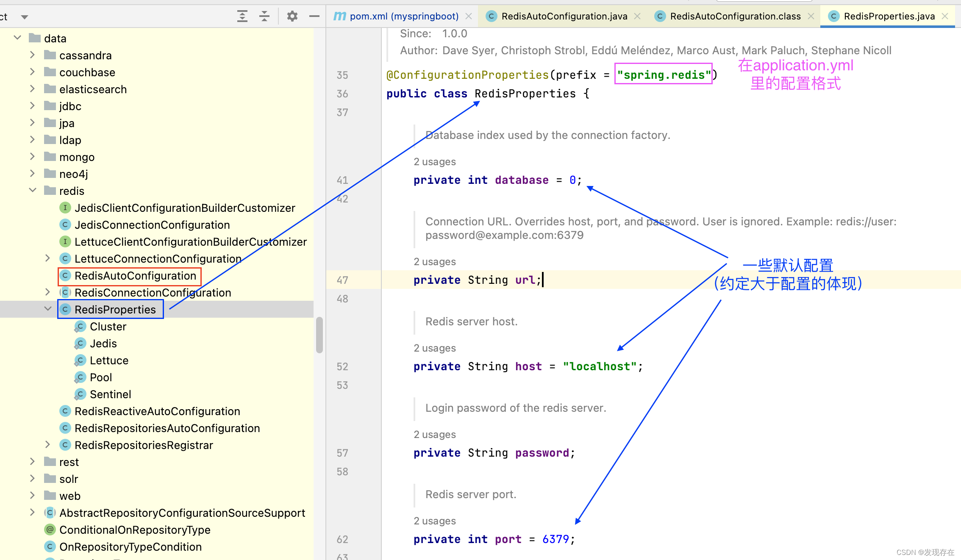Select RedisRepositoriesRegistrar tree item
This screenshot has height=560, width=961.
[144, 445]
